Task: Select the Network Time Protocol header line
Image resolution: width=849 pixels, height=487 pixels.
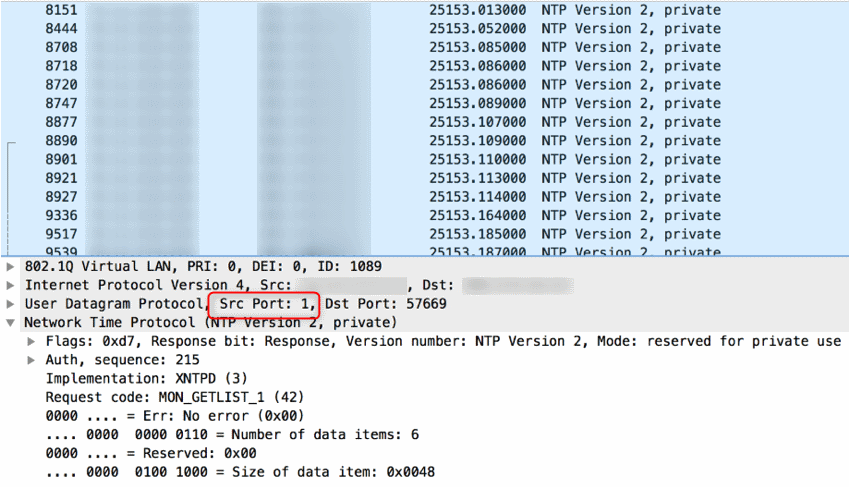Action: tap(211, 323)
